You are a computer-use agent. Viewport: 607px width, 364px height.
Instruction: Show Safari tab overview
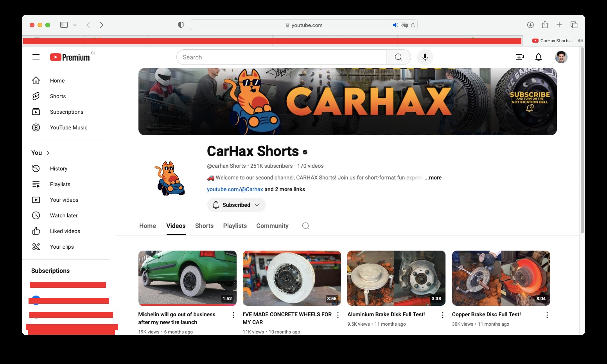pos(574,25)
